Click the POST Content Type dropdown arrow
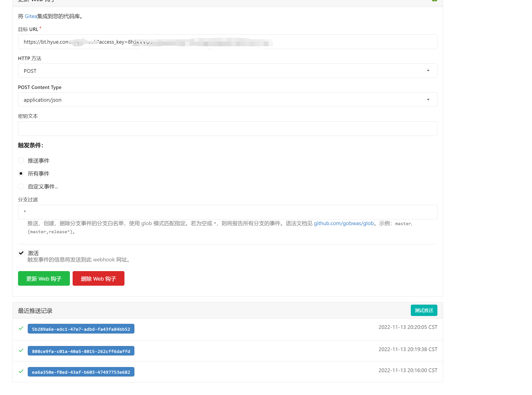The image size is (532, 395). (428, 99)
